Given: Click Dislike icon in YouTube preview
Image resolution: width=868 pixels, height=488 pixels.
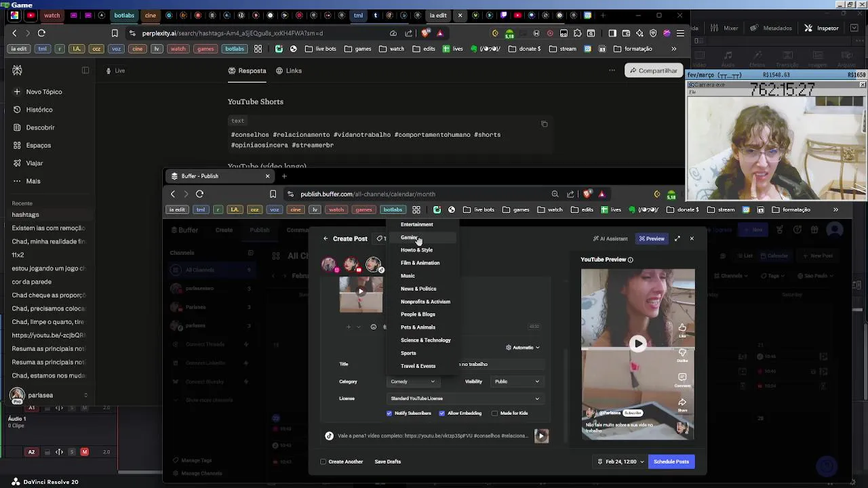Looking at the screenshot, I should 682,354.
